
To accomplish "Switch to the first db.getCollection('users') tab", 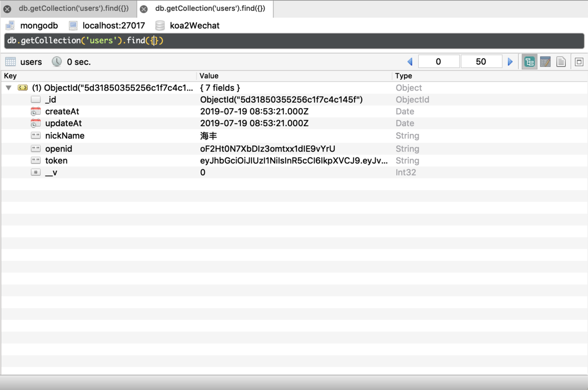I will [73, 9].
